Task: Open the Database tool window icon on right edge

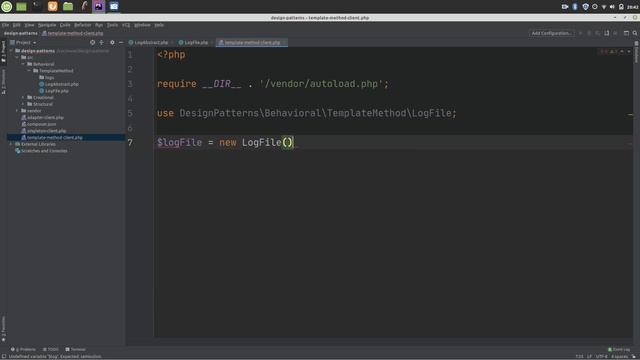Action: click(636, 52)
